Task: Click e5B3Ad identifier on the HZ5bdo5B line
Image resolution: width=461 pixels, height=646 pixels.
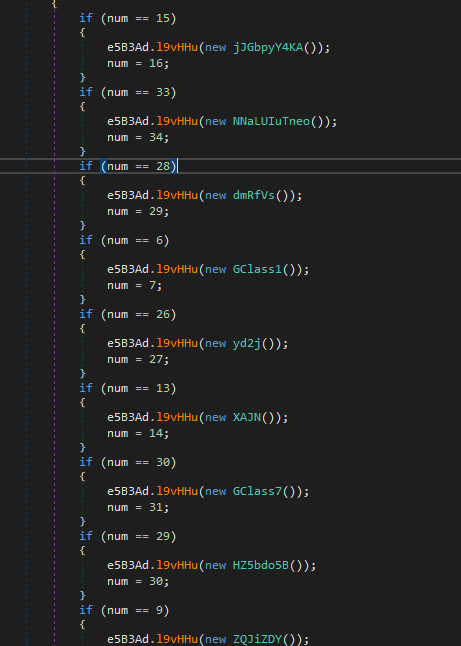Action: (x=128, y=565)
